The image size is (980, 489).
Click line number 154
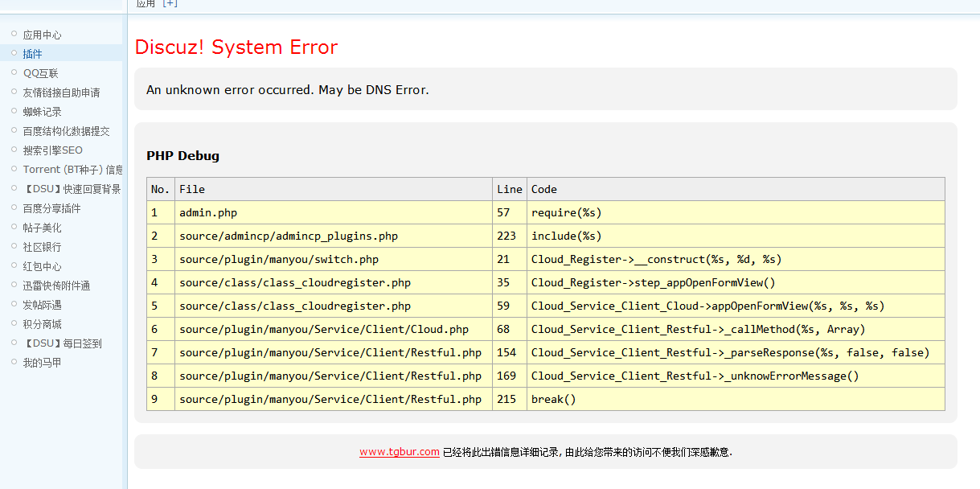(x=510, y=352)
